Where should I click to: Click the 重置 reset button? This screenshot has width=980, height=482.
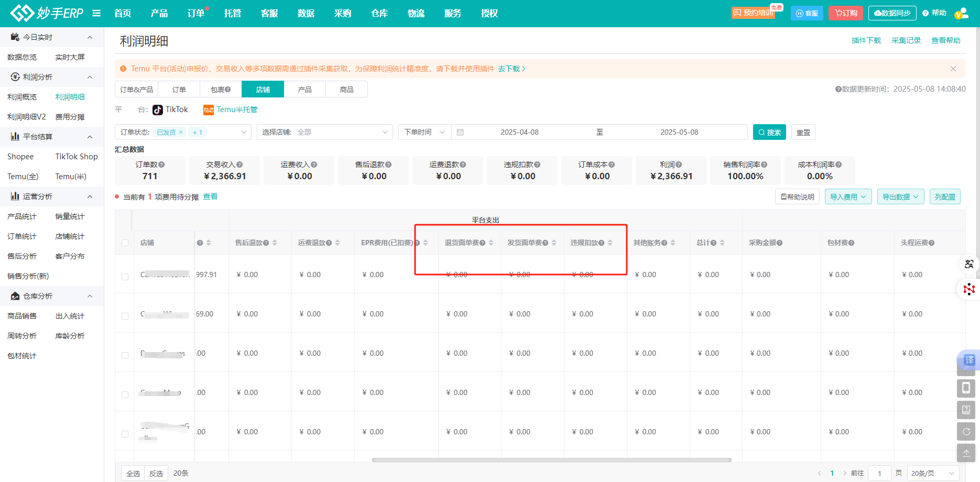coord(803,132)
